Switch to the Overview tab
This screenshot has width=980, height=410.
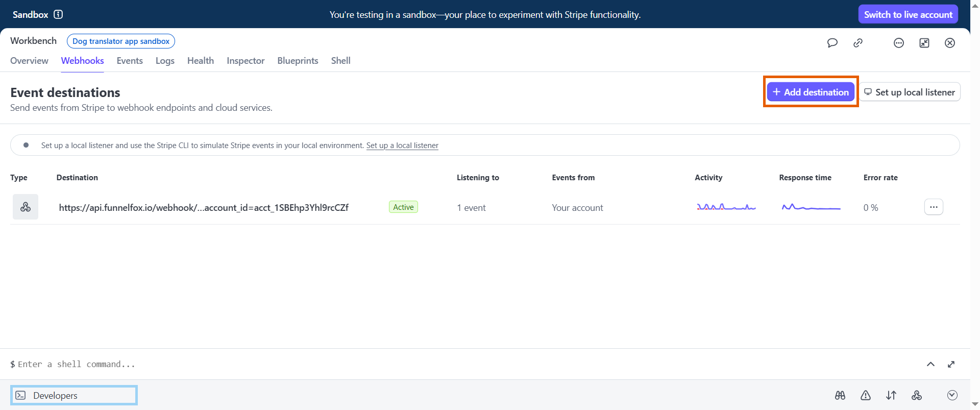tap(29, 61)
